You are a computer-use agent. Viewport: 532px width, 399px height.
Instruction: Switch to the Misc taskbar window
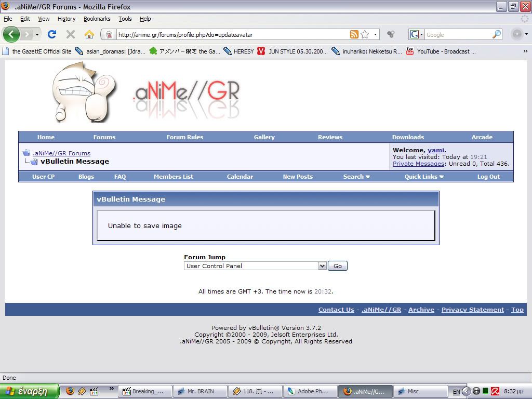pos(421,391)
